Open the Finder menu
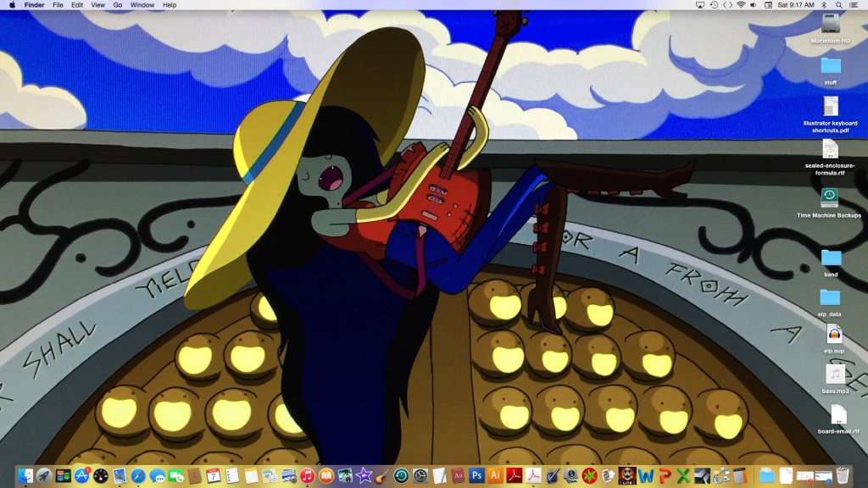 tap(34, 5)
